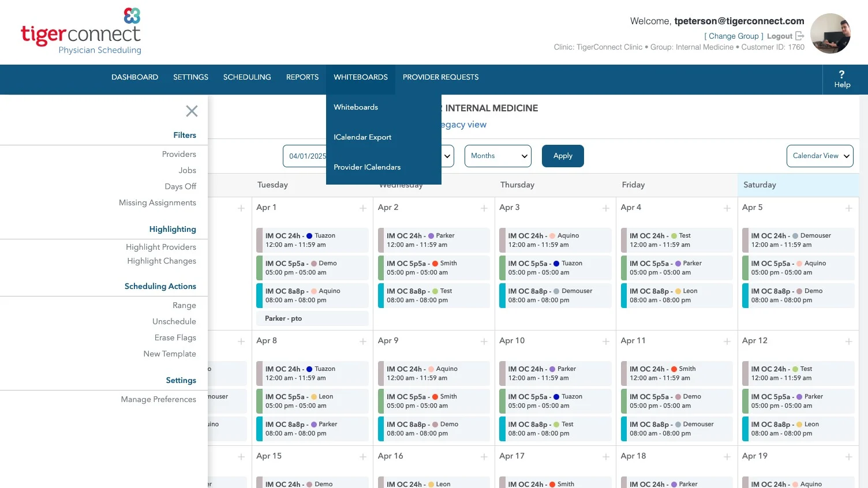Image resolution: width=868 pixels, height=488 pixels.
Task: Click the TigerConnect Physician Scheduling logo
Action: click(x=81, y=31)
